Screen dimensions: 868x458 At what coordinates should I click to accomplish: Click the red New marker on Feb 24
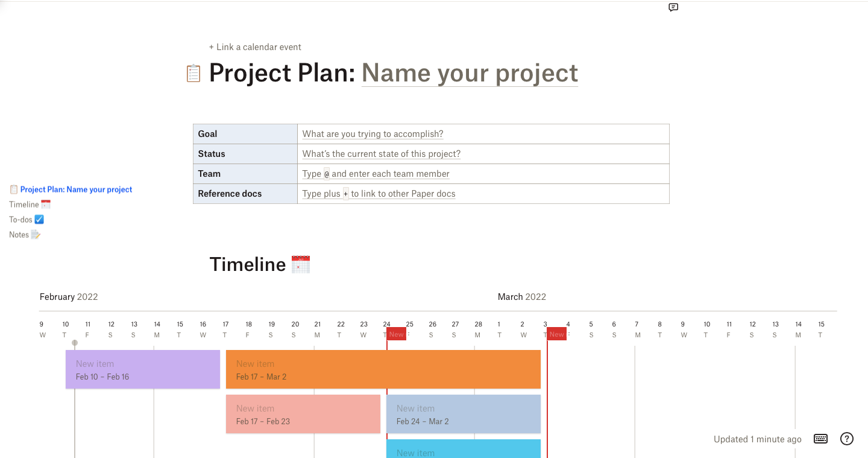coord(396,334)
